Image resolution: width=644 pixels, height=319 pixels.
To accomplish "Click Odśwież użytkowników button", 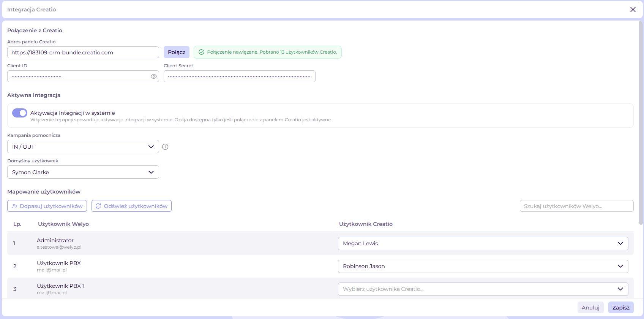I will 131,206.
